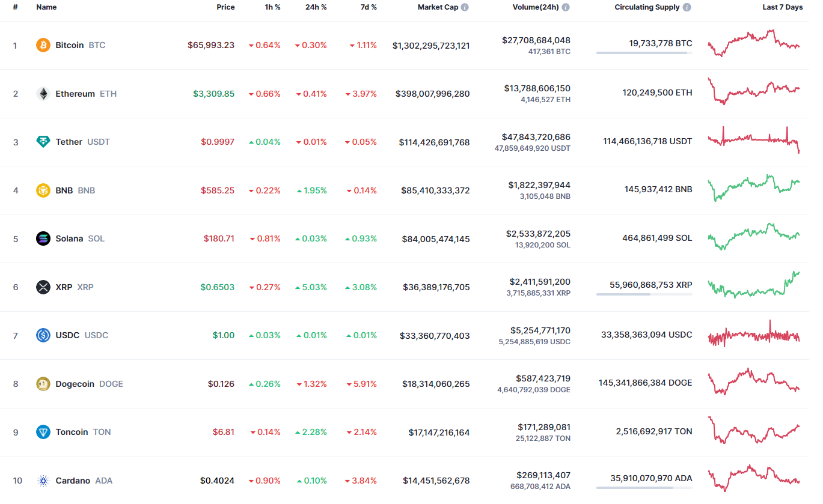823x504 pixels.
Task: Open the USDC coin name link
Action: [x=67, y=335]
